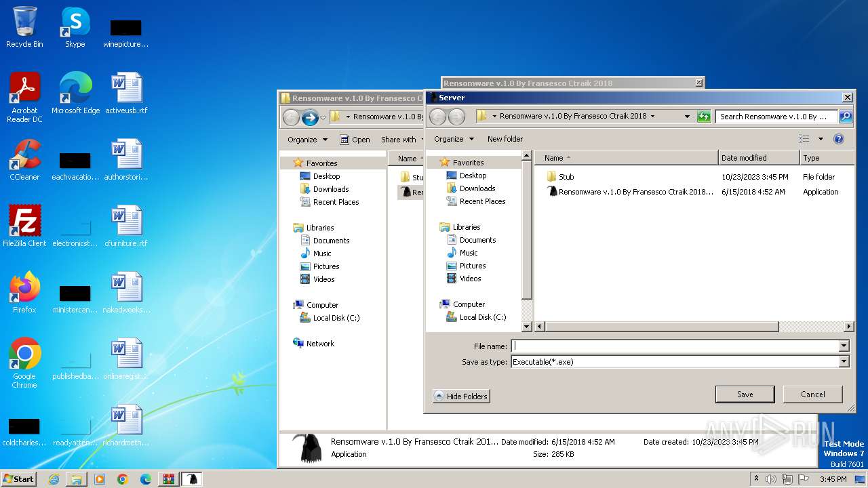Image resolution: width=868 pixels, height=488 pixels.
Task: Close the Rensomware v.1.0 application window
Action: (x=699, y=83)
